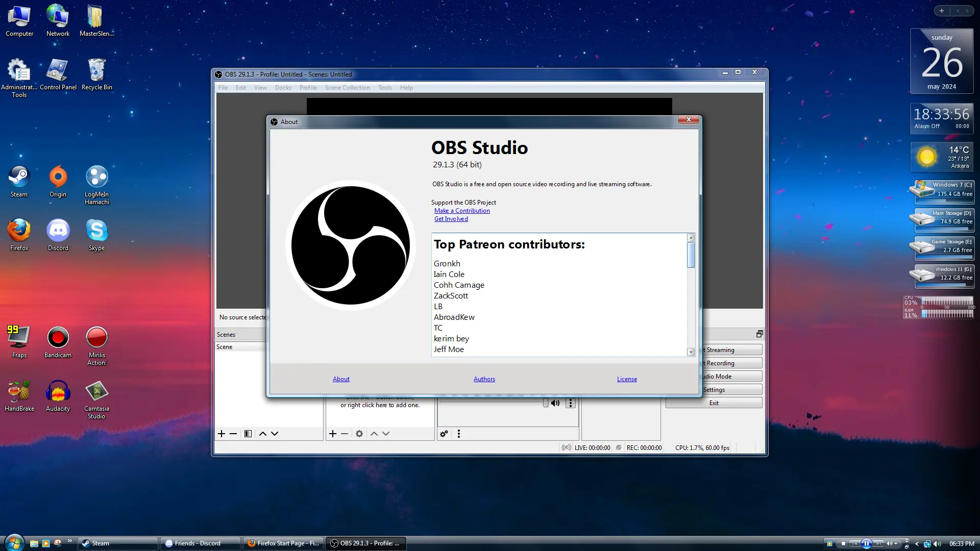The height and width of the screenshot is (551, 980).
Task: Click Make a Contribution link
Action: point(462,211)
